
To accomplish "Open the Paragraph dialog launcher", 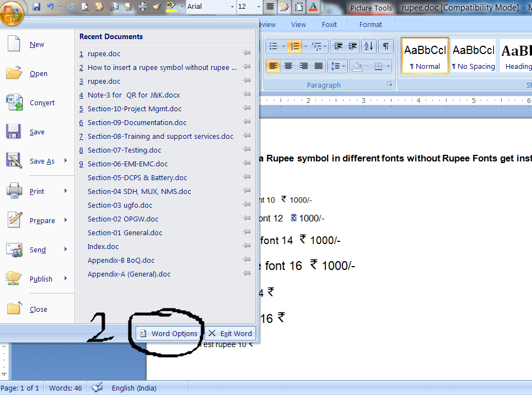I will (x=390, y=84).
